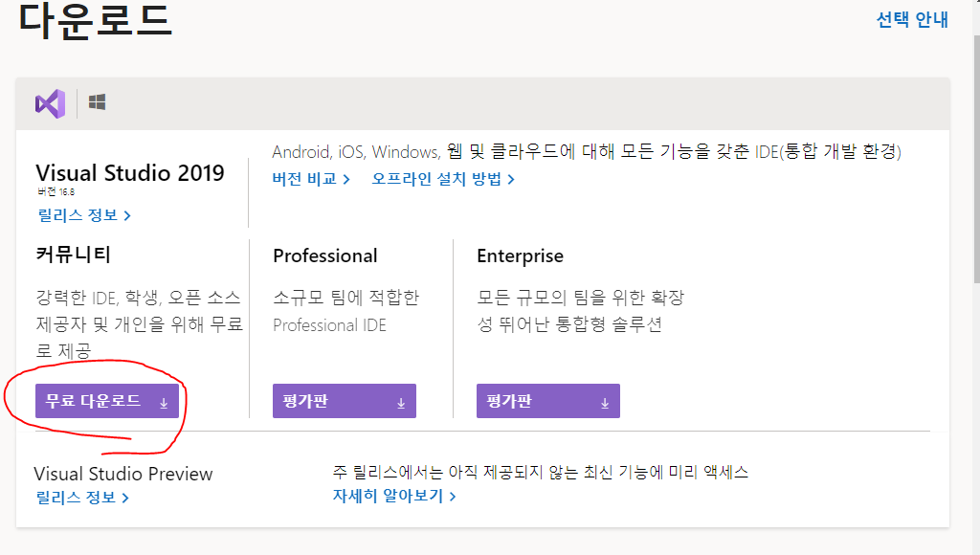This screenshot has width=980, height=555.
Task: Click the download arrow on 무료 다운로드
Action: (164, 403)
